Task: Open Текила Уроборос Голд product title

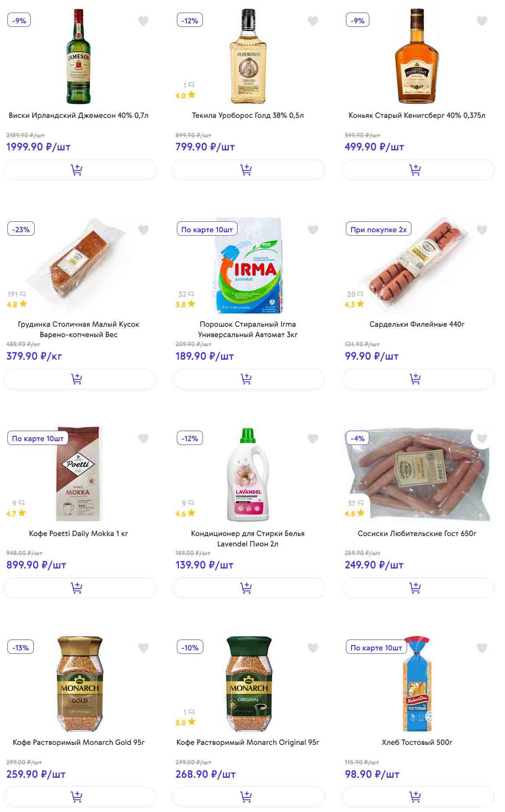Action: pyautogui.click(x=248, y=115)
